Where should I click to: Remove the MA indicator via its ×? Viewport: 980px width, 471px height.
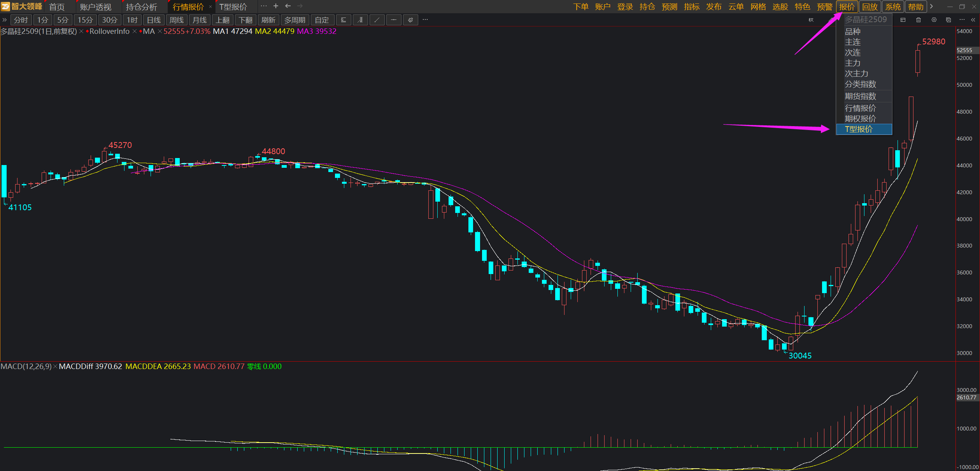coord(160,32)
